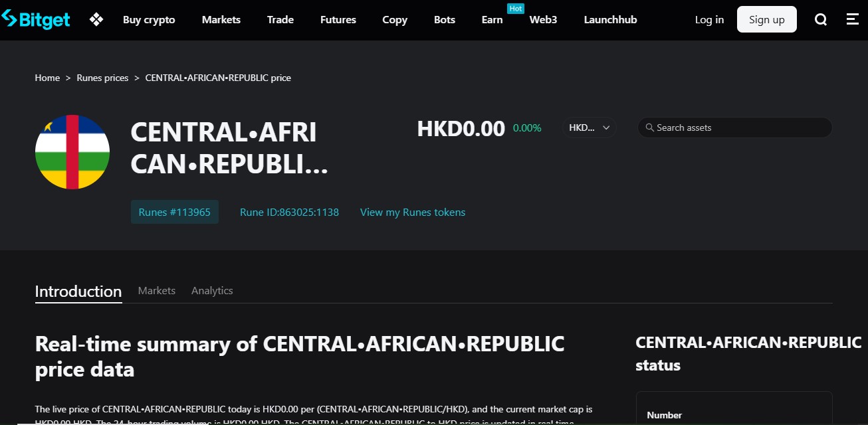
Task: Click the Runes #113965 tag
Action: tap(175, 212)
